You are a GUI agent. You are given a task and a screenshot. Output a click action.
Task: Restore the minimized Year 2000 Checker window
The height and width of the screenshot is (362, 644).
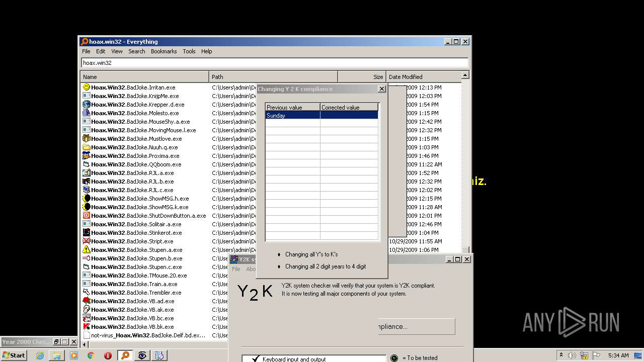(56, 342)
